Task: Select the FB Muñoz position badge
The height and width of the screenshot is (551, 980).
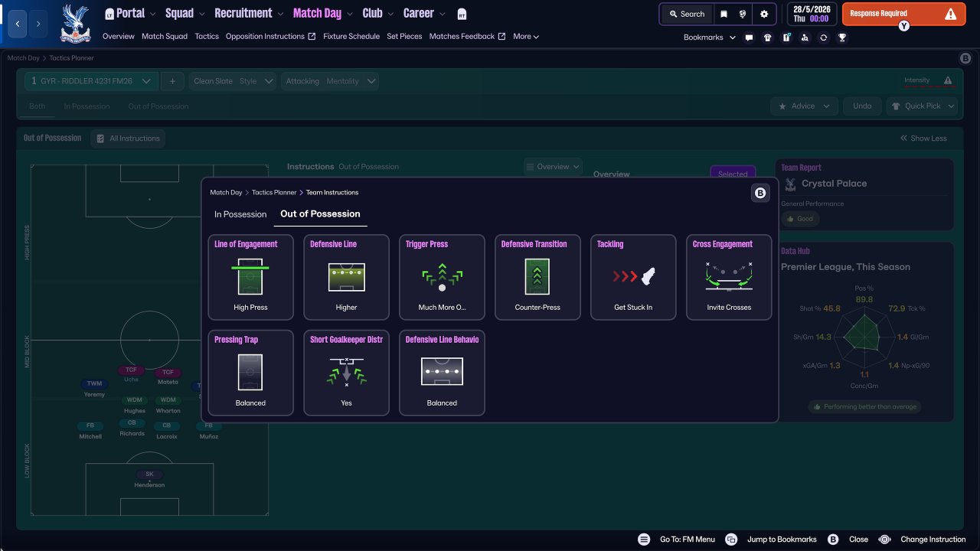Action: coord(208,425)
